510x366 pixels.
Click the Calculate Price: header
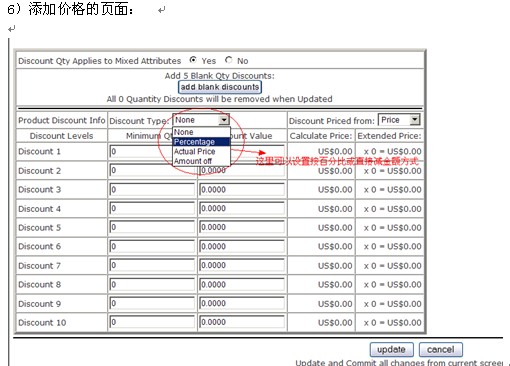(321, 136)
